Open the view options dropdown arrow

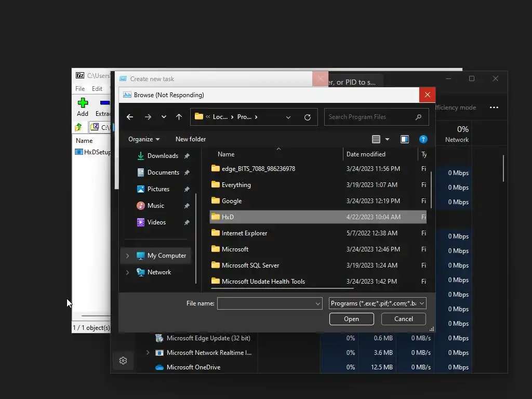[x=387, y=139]
